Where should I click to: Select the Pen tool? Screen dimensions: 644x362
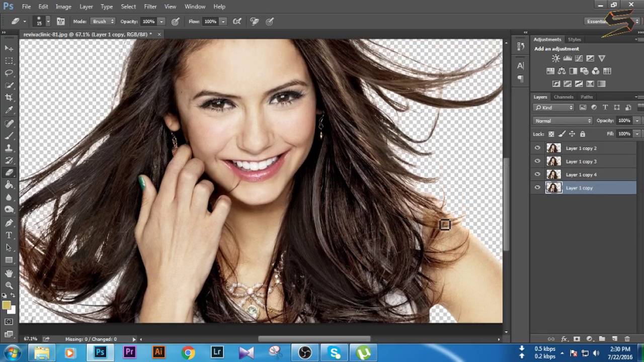click(9, 223)
